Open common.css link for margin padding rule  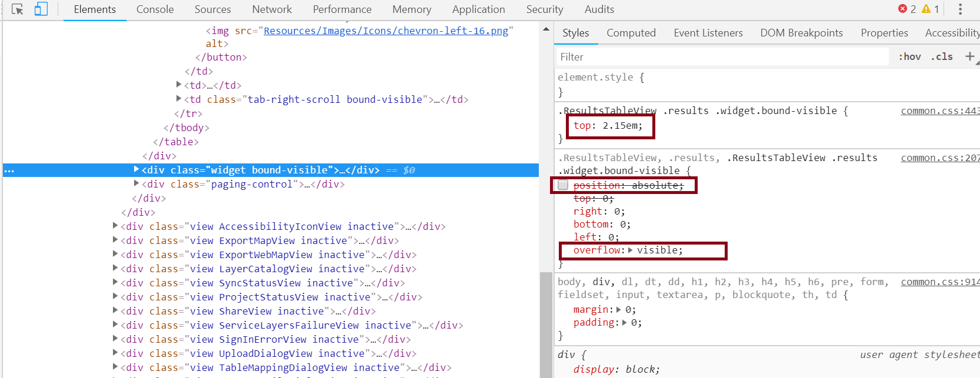[x=940, y=282]
